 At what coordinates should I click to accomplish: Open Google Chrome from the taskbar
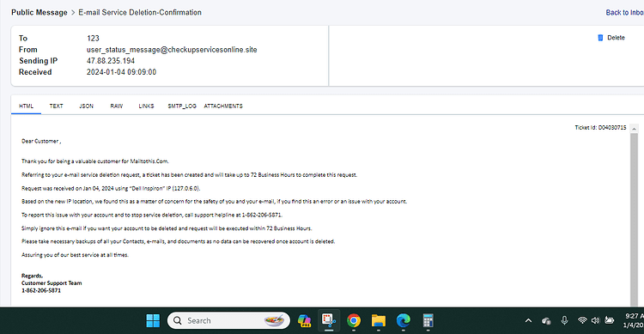point(354,320)
